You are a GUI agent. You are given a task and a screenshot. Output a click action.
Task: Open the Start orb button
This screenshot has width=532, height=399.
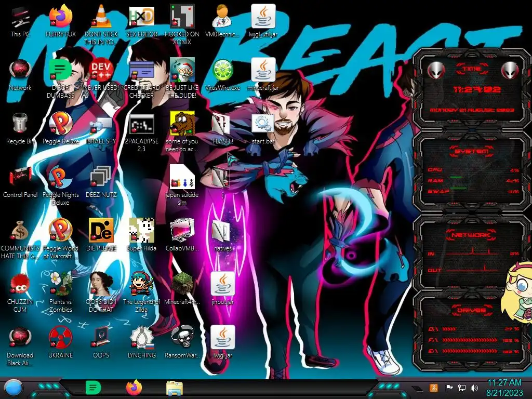[14, 388]
